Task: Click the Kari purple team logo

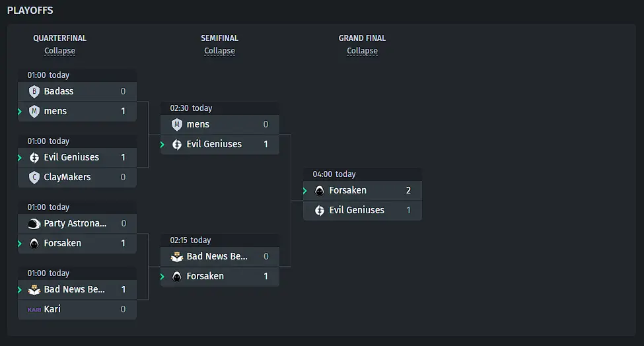Action: pyautogui.click(x=34, y=310)
